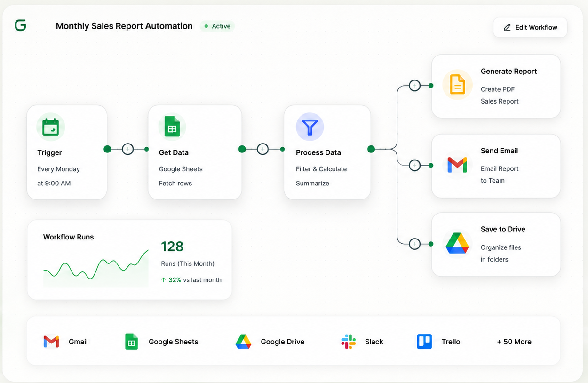Screen dimensions: 588x383
Task: Click 'Create PDF' in Generate Report node
Action: (x=498, y=89)
